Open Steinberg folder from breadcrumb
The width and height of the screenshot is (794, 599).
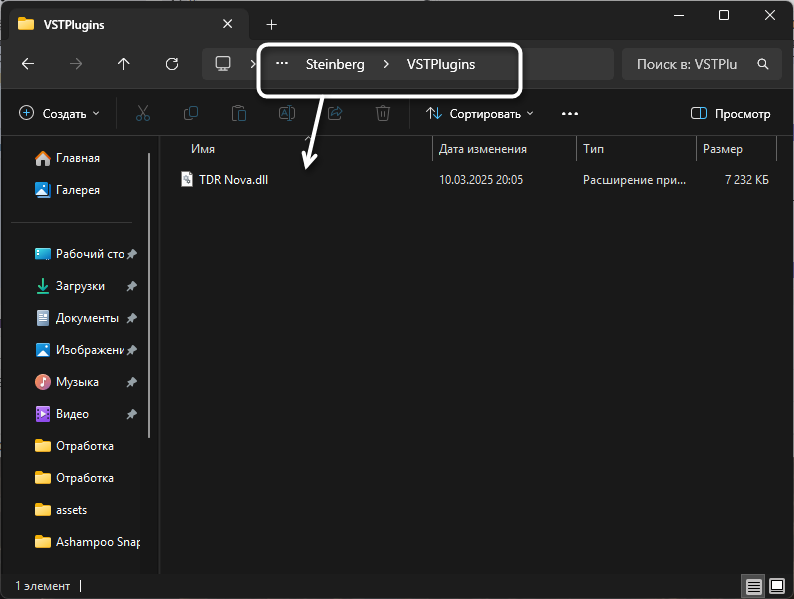tap(335, 64)
